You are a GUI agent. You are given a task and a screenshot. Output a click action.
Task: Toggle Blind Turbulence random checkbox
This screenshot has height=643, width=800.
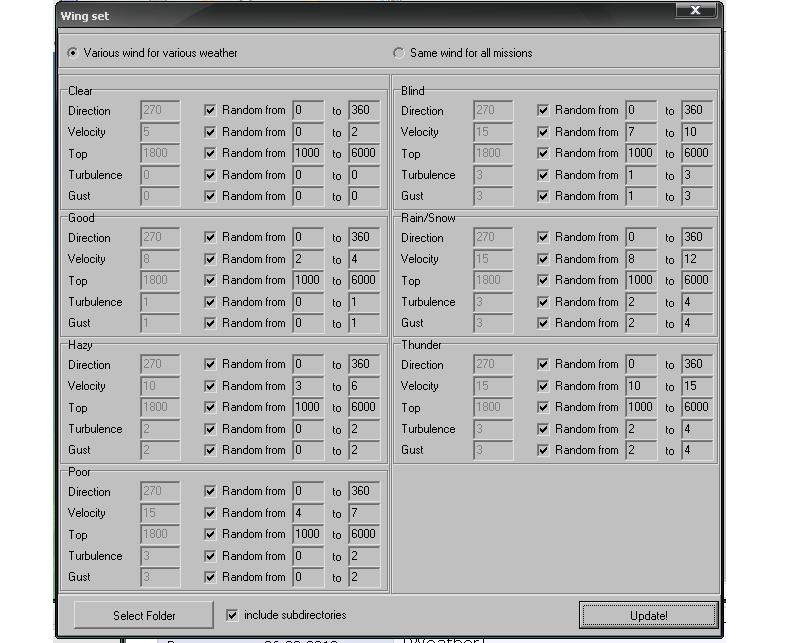543,175
